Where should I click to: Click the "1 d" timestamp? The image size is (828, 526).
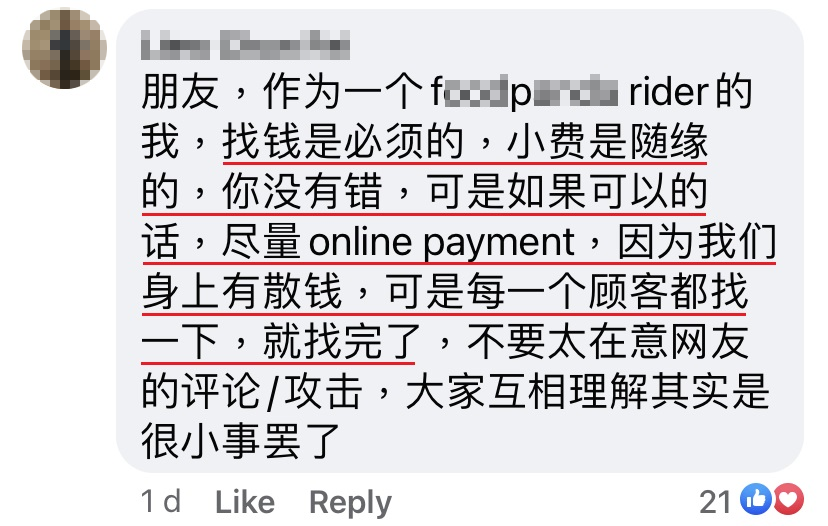pyautogui.click(x=161, y=501)
